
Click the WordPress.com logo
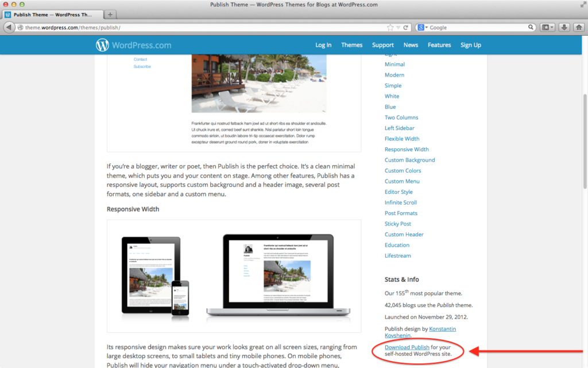tap(133, 45)
